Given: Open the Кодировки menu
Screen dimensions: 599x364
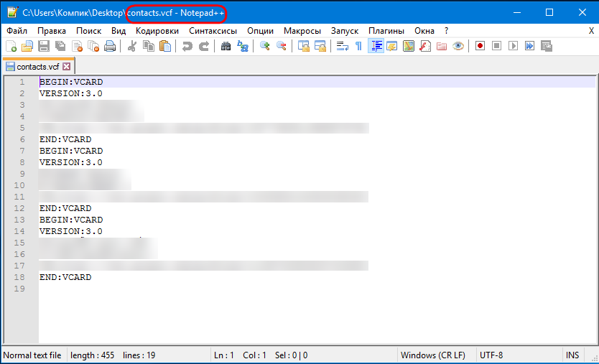Looking at the screenshot, I should tap(157, 31).
